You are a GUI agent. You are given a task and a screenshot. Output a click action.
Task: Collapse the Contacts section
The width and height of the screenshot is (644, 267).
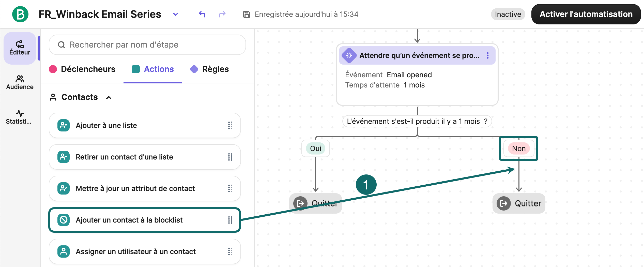coord(109,97)
